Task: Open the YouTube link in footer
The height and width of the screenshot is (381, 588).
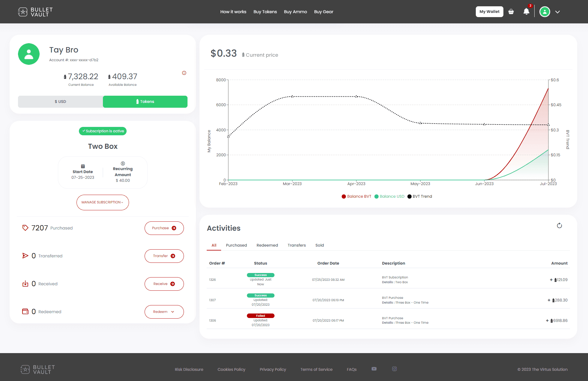Action: click(374, 369)
